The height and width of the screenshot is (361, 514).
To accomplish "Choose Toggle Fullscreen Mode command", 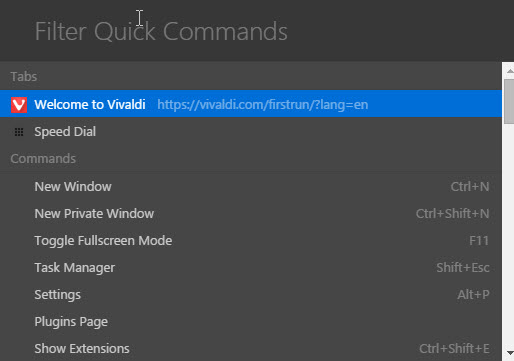I will 251,241.
